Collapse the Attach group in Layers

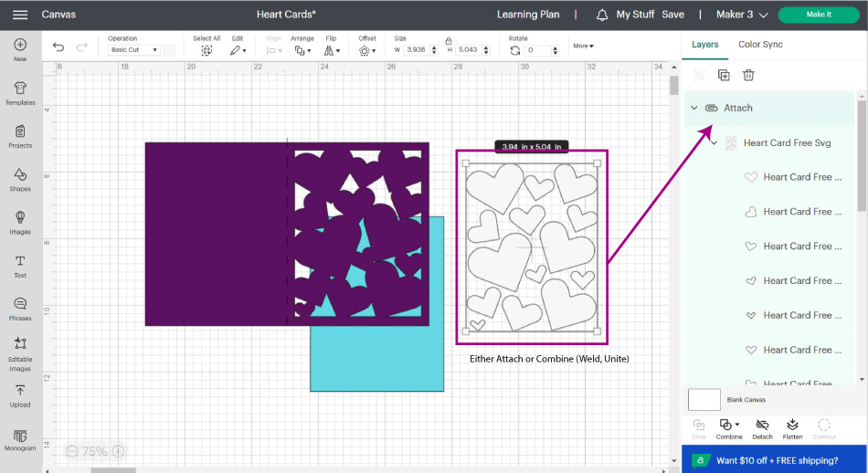[694, 108]
